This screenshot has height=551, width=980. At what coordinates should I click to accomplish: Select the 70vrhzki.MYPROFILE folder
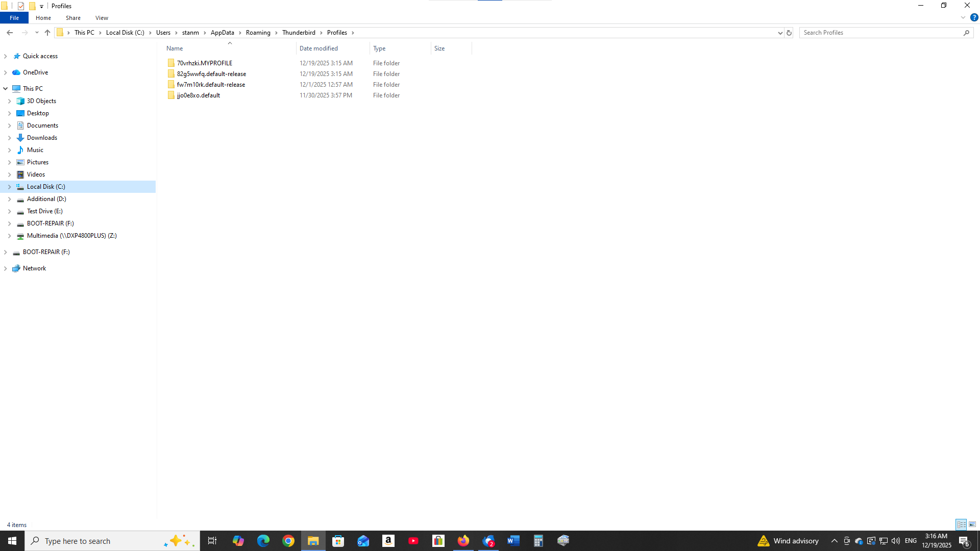204,63
